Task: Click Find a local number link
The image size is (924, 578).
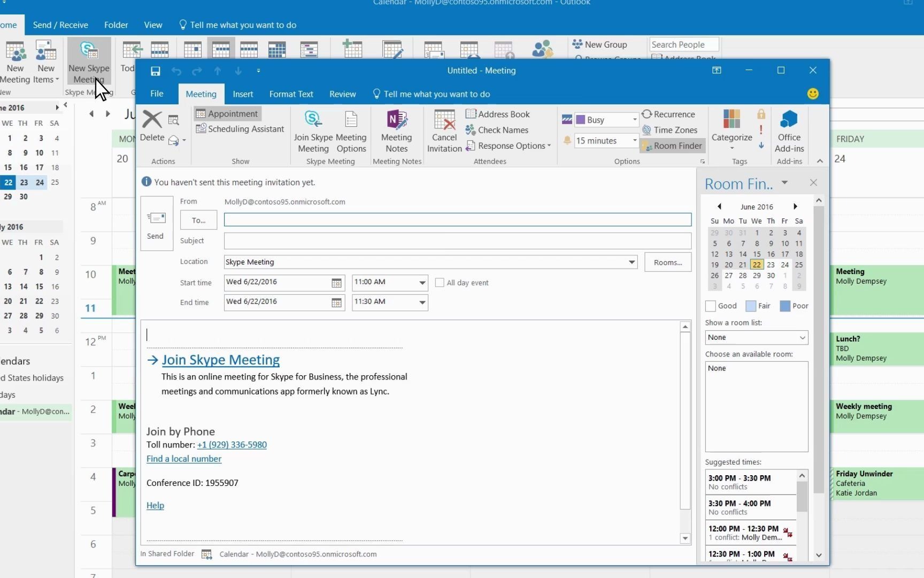Action: point(184,459)
